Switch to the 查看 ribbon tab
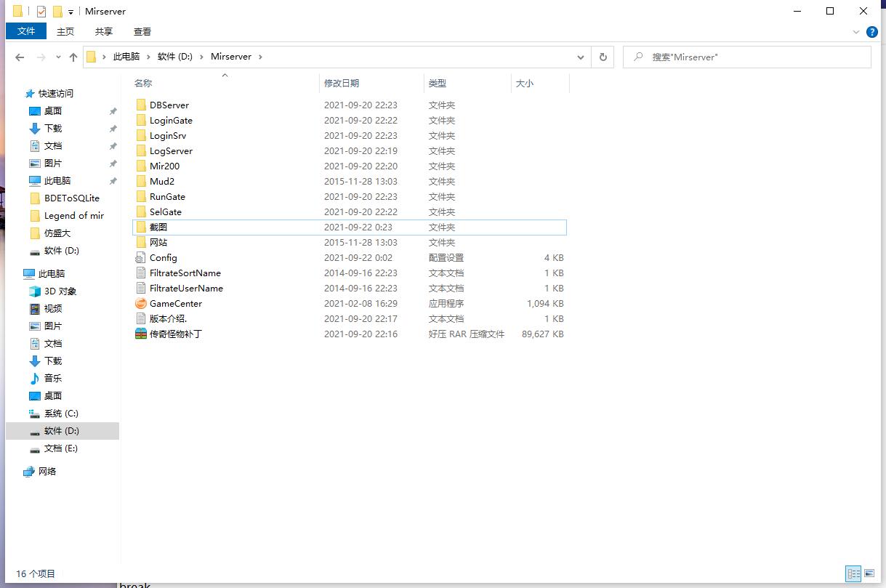Image resolution: width=886 pixels, height=588 pixels. (x=142, y=31)
